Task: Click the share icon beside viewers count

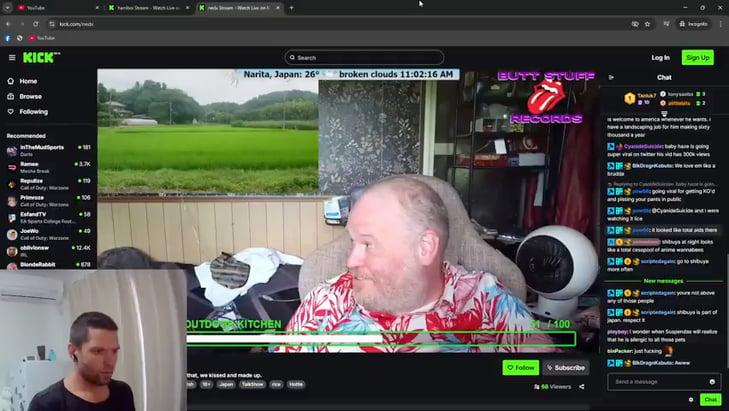Action: [x=582, y=386]
